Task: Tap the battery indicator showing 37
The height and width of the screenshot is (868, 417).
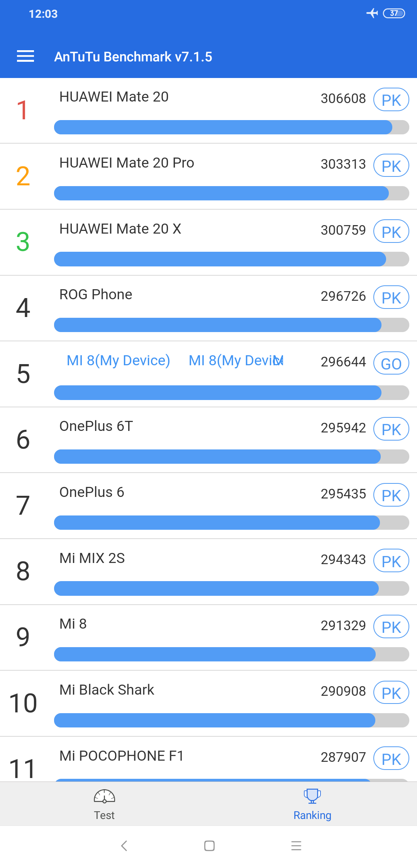Action: 394,13
